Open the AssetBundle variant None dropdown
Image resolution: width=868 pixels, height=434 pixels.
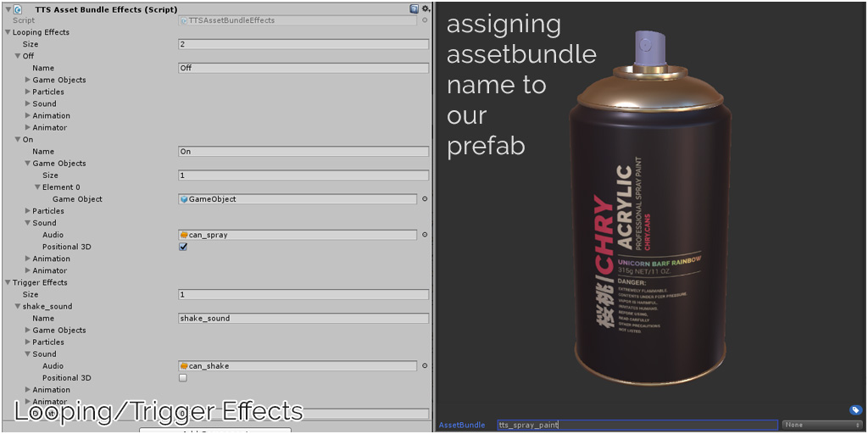pyautogui.click(x=821, y=426)
